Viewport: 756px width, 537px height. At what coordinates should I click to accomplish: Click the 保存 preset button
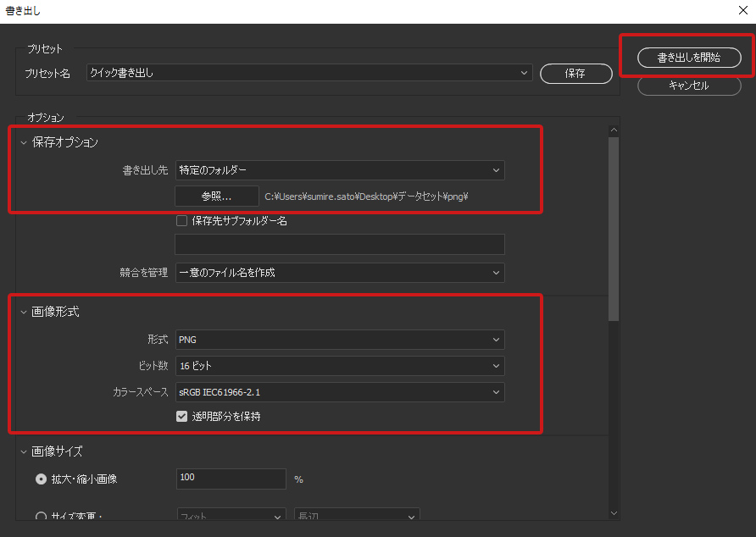click(x=575, y=74)
